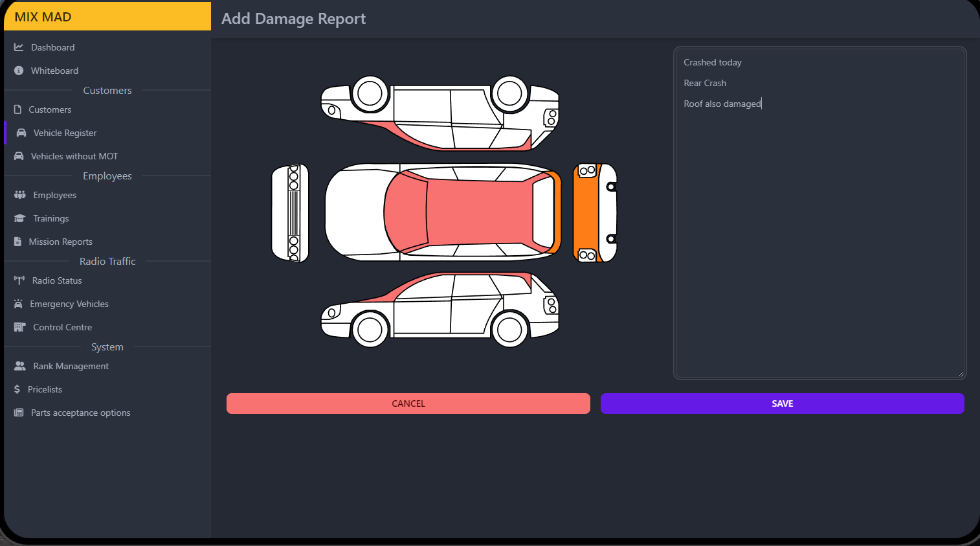Click the Radio Status antenna icon
The height and width of the screenshot is (546, 980).
pos(19,280)
